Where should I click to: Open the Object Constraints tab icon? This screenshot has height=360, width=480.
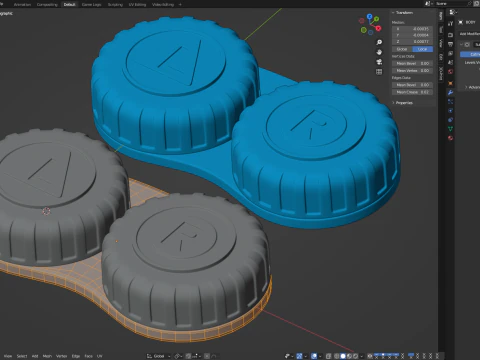(450, 120)
